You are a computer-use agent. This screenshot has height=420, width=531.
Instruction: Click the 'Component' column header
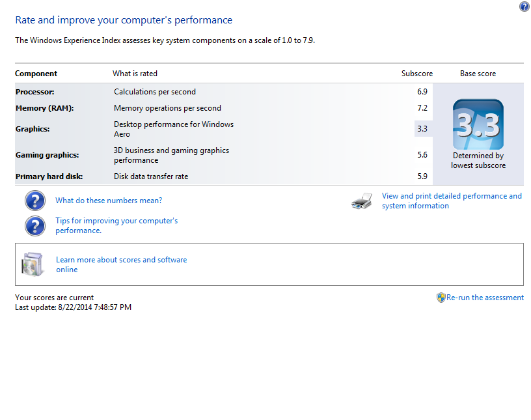(36, 74)
